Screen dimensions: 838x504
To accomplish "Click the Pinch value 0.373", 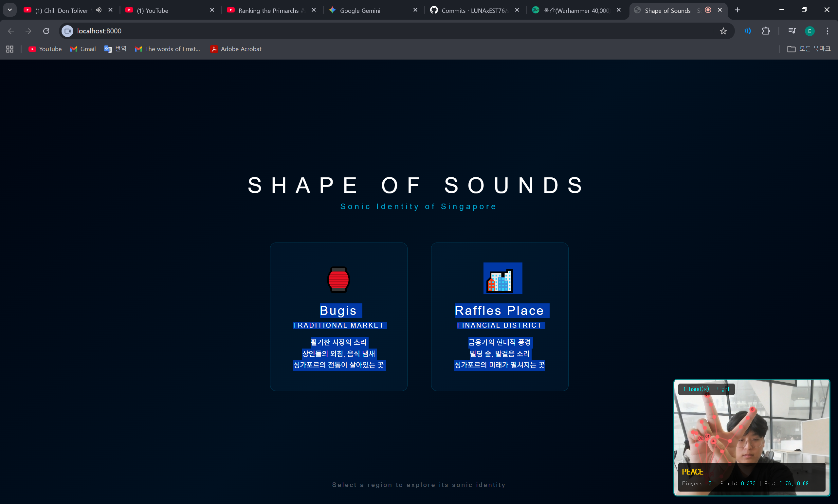I will 748,484.
